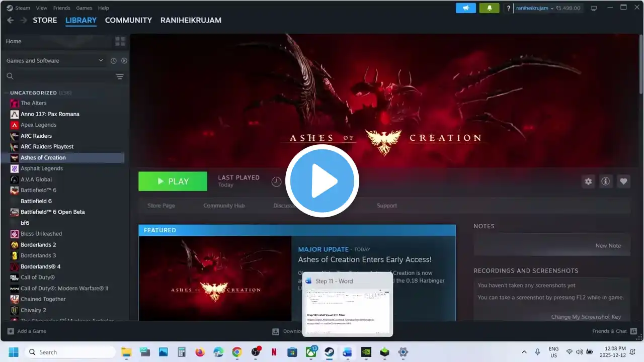The width and height of the screenshot is (644, 362).
Task: Go to library Home
Action: click(x=14, y=41)
